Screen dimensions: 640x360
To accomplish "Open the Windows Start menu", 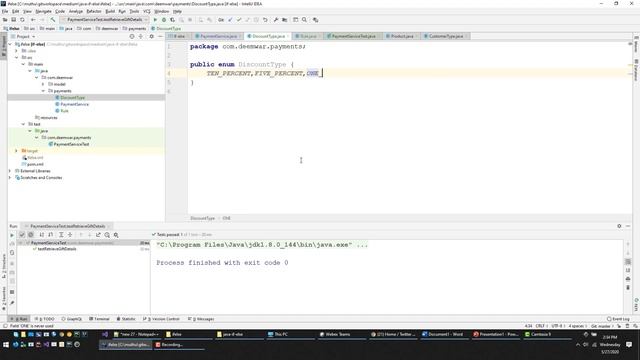I will [6, 344].
